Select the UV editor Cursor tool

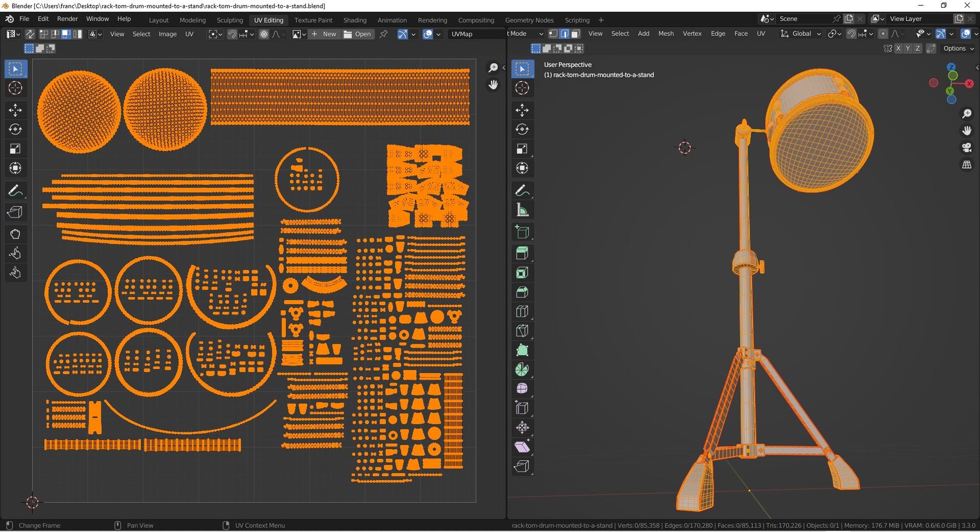point(15,88)
